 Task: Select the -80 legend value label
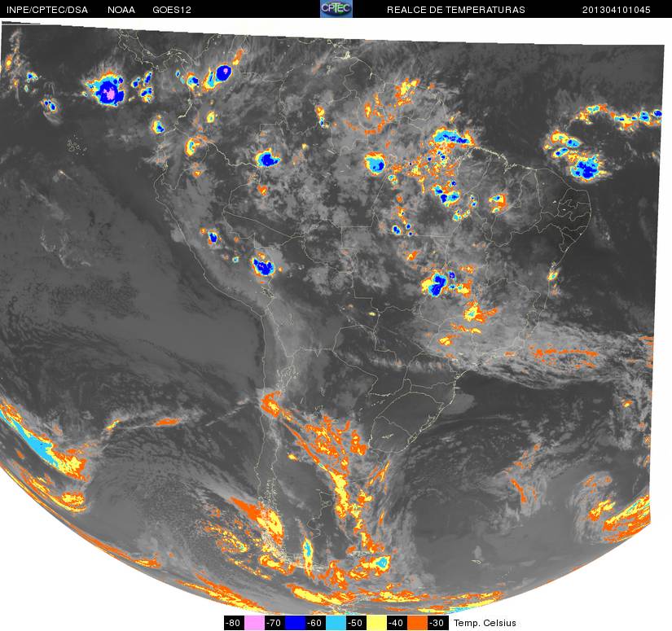click(234, 623)
